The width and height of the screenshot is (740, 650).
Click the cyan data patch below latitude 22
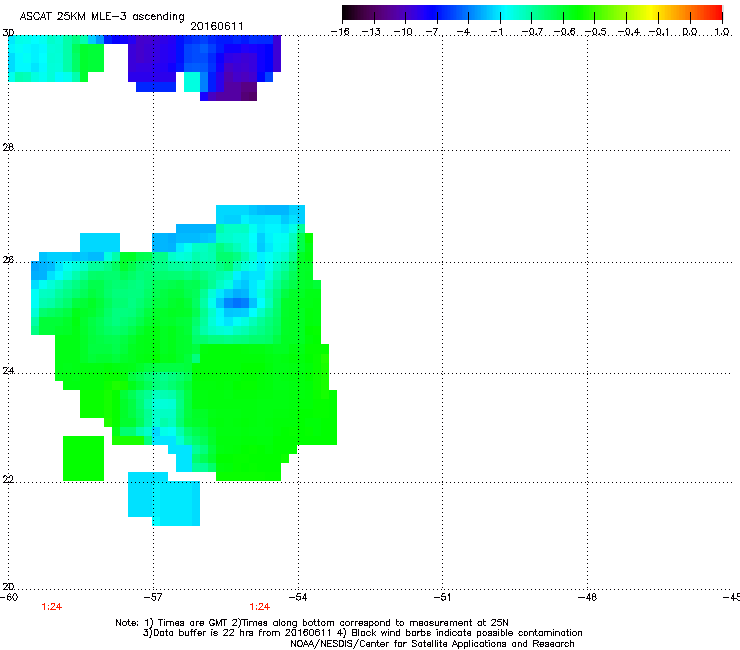coord(164,499)
